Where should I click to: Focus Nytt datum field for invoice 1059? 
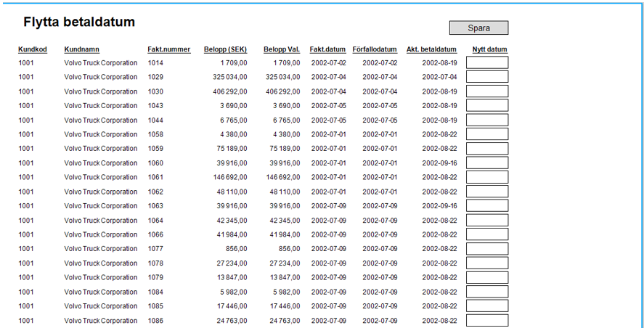487,149
